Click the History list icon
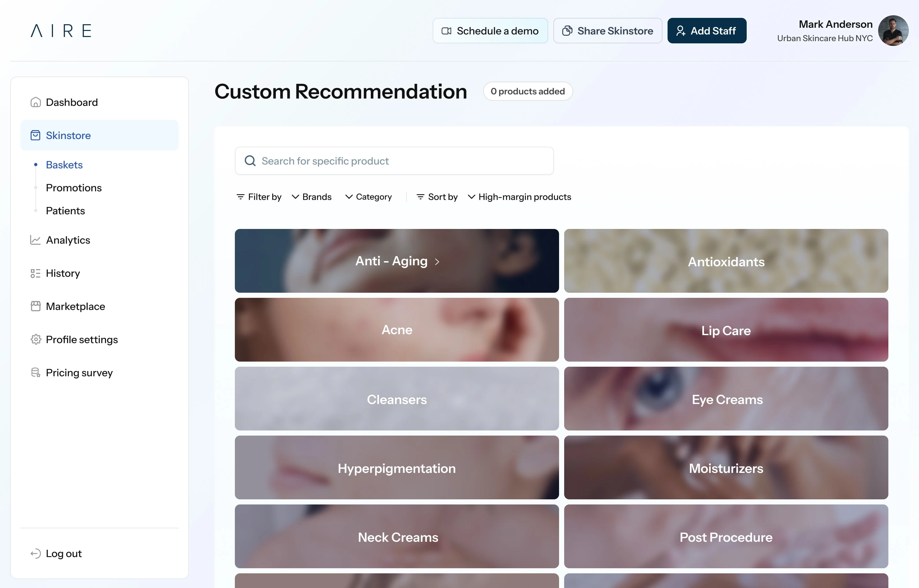 click(35, 273)
